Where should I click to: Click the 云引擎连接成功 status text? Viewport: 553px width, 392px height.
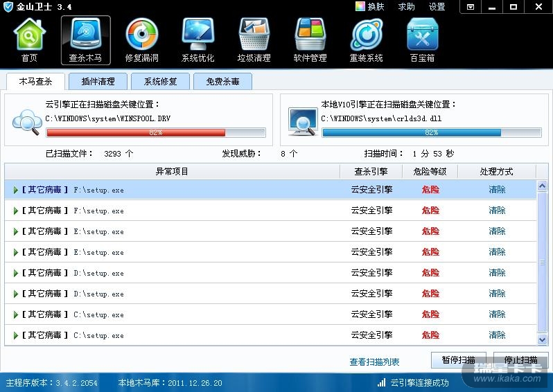[419, 383]
